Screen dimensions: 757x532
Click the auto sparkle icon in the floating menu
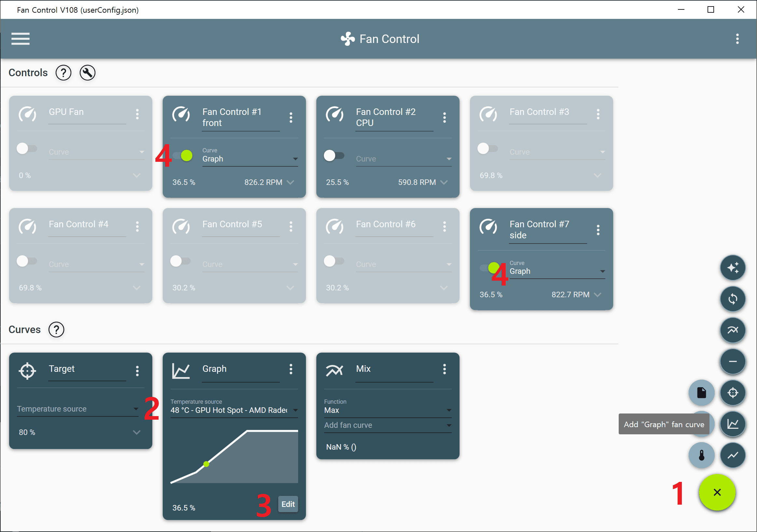(x=733, y=268)
